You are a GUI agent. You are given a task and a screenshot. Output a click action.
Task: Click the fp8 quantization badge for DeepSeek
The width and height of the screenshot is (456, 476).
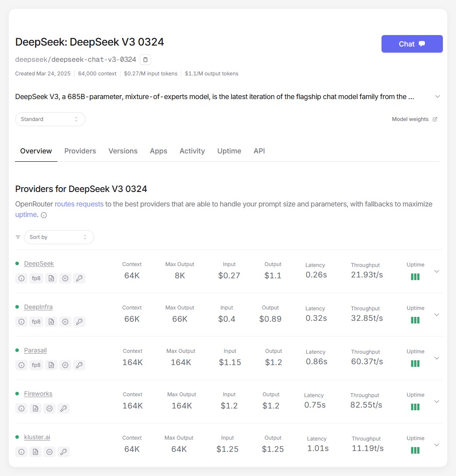pos(36,278)
